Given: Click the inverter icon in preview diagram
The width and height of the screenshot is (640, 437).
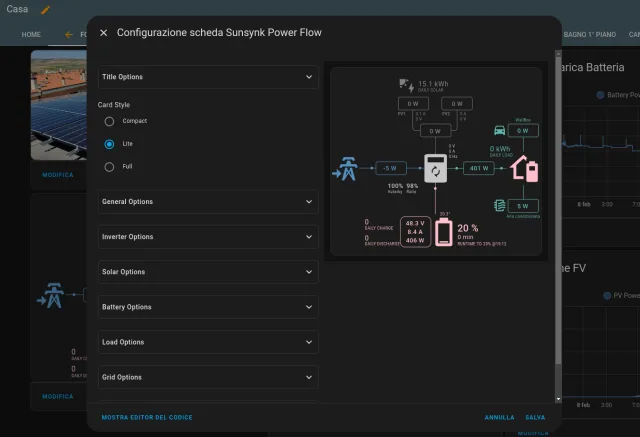Looking at the screenshot, I should tap(436, 168).
